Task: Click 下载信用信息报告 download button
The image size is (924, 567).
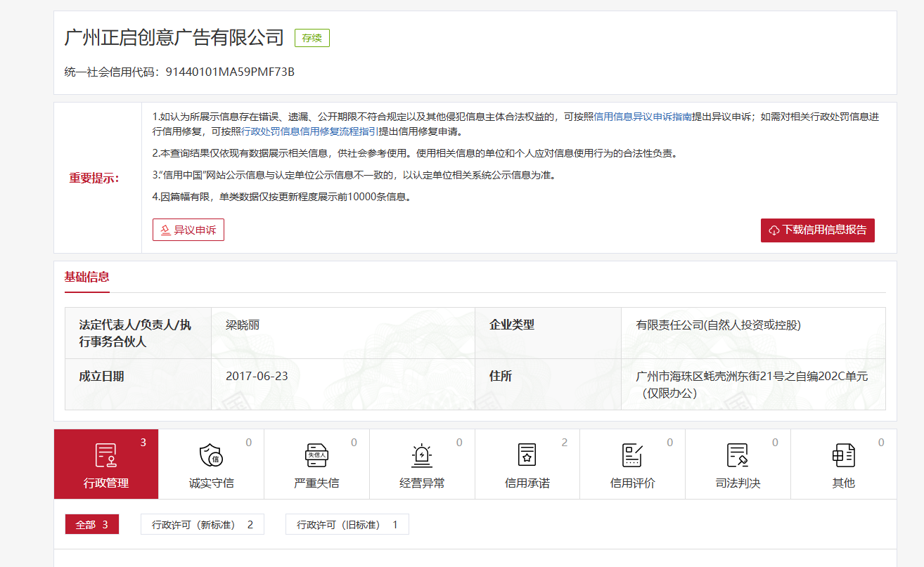Action: [817, 230]
